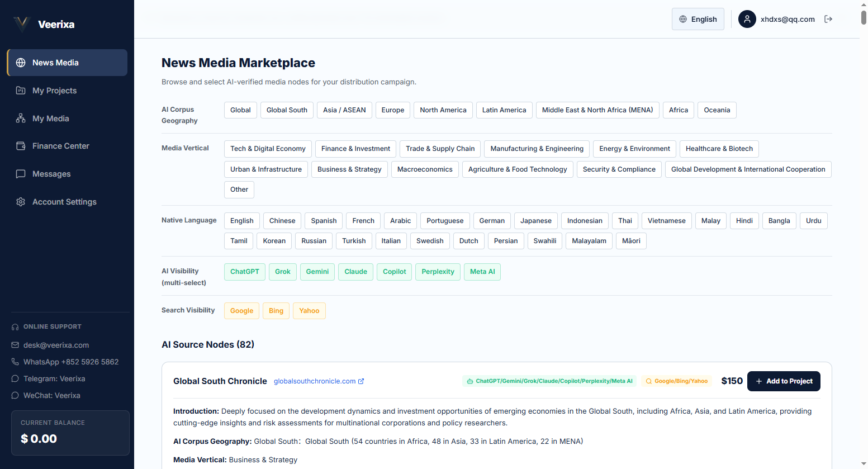Click the envelope icon next to desk@veerixa.com

click(x=15, y=345)
